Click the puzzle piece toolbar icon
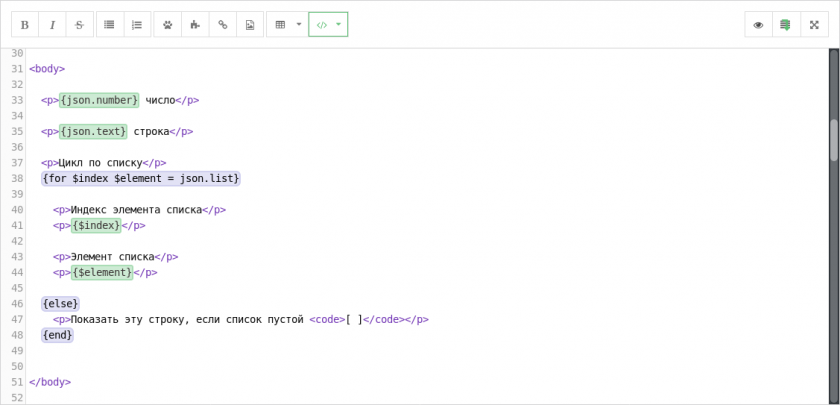The width and height of the screenshot is (840, 405). [x=195, y=25]
